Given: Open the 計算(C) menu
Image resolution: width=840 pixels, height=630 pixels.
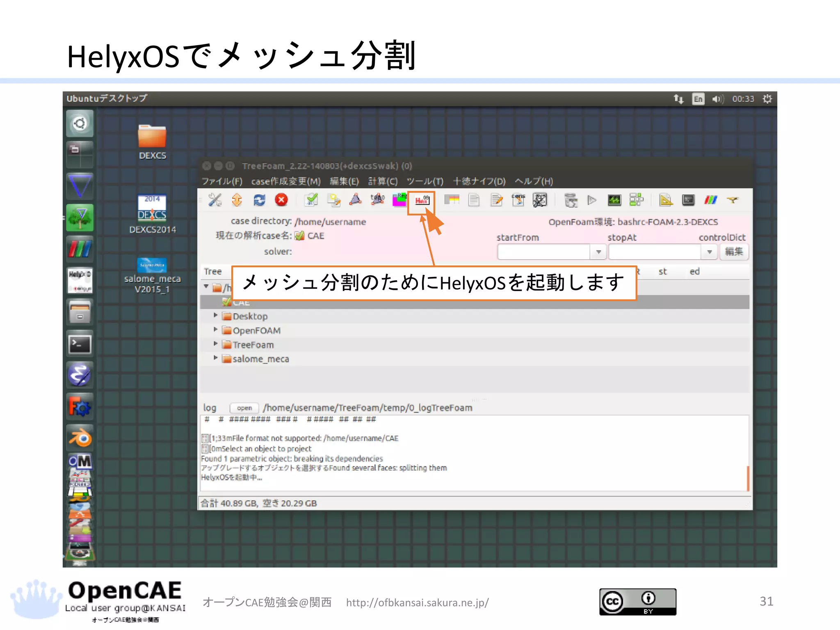Looking at the screenshot, I should click(383, 181).
